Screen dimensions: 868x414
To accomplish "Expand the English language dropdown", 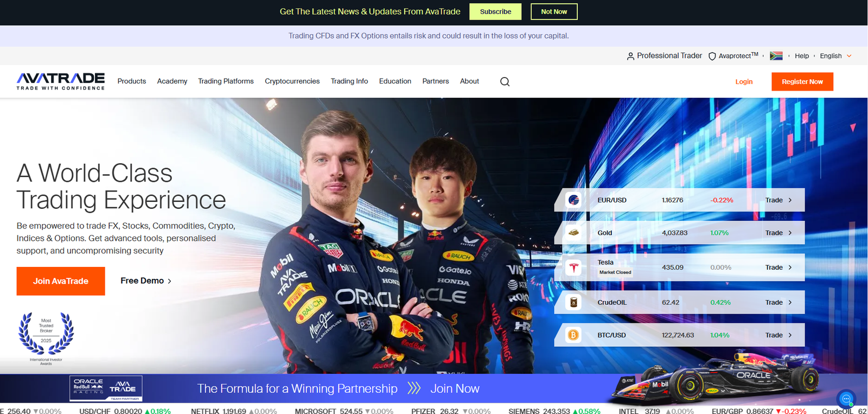I will click(x=835, y=56).
